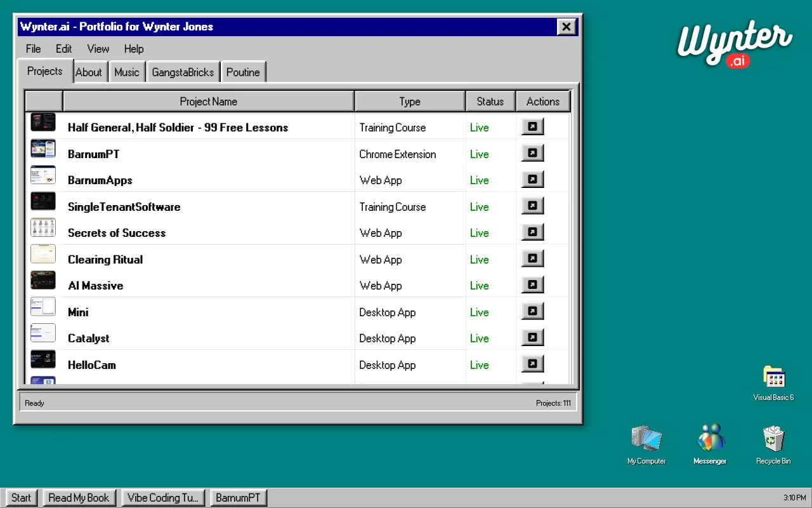The image size is (812, 508).
Task: Click the 'Secrets of Success' project name
Action: tap(117, 233)
